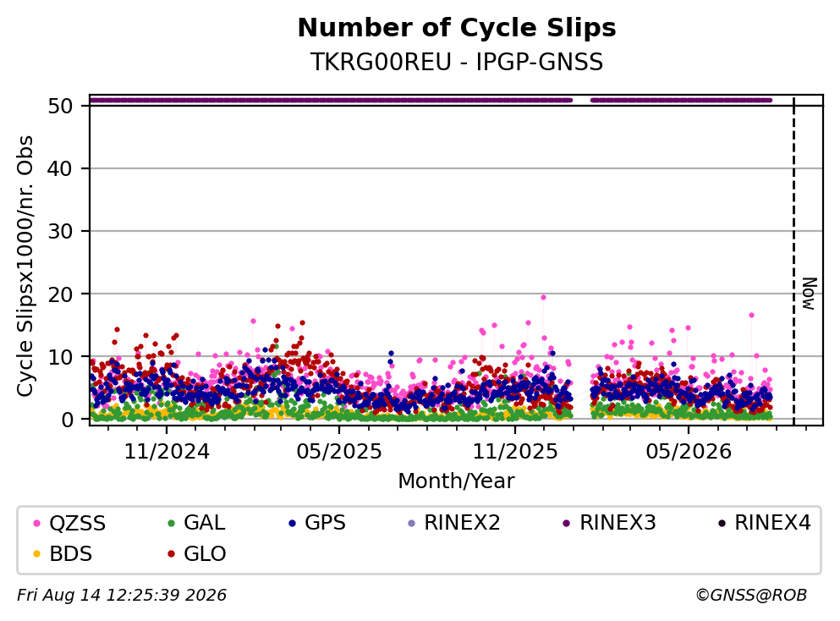
Task: Click the green GAL legend marker
Action: [x=172, y=524]
